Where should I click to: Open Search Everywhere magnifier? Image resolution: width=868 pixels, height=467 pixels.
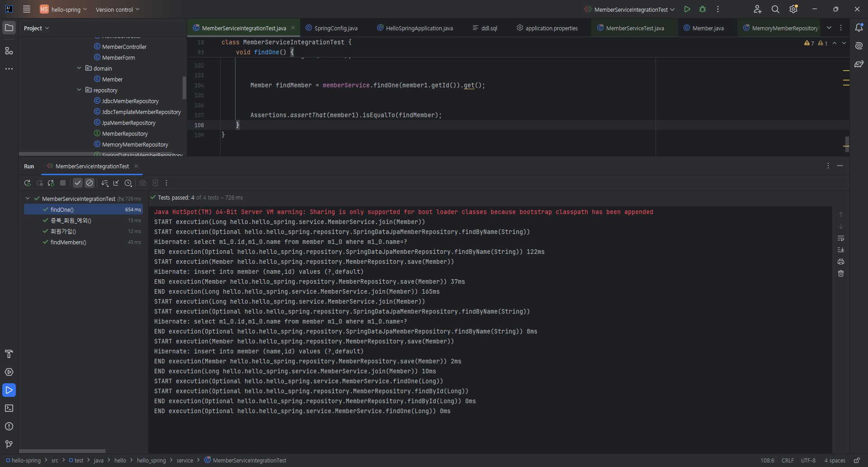pyautogui.click(x=775, y=9)
